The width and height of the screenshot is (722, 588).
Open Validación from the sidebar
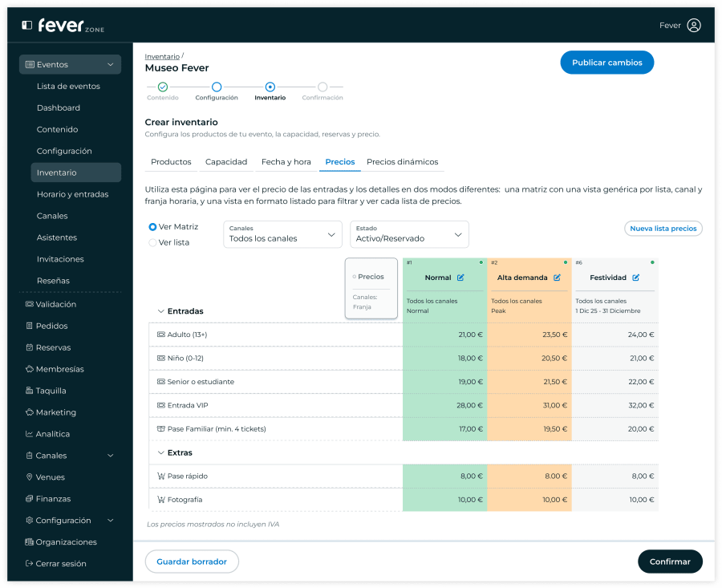tap(55, 304)
